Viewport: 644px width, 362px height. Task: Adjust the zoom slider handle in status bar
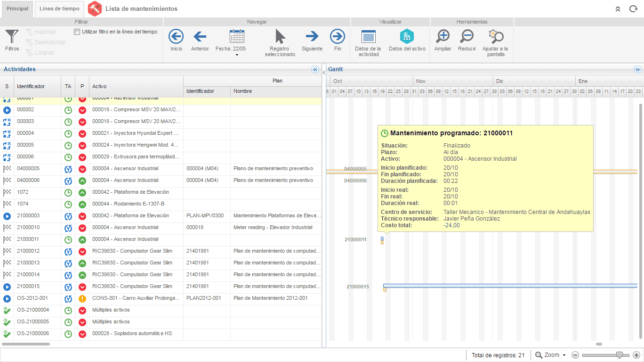coord(620,355)
